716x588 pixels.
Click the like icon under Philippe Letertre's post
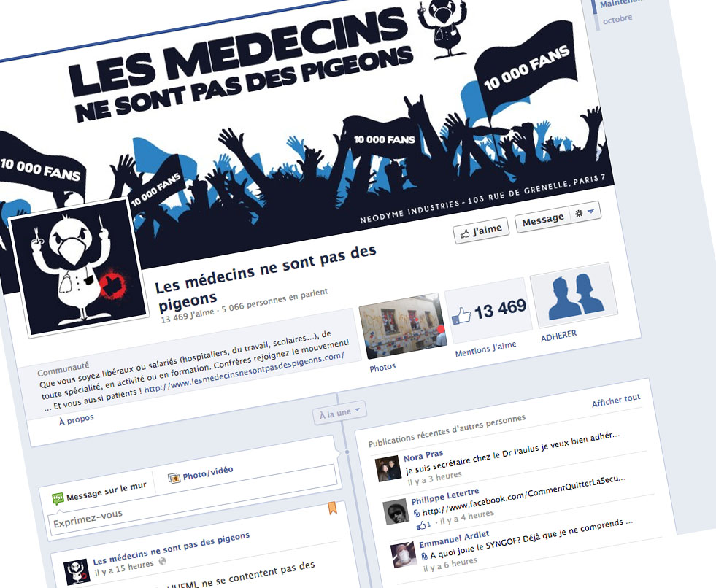[421, 526]
